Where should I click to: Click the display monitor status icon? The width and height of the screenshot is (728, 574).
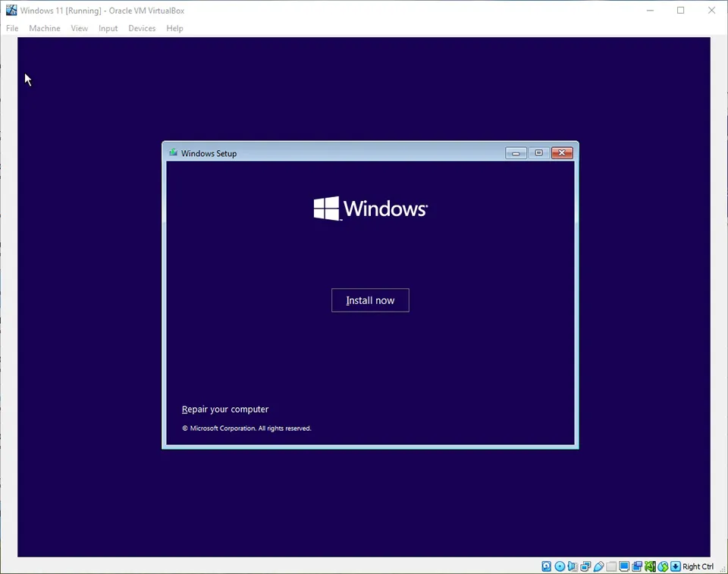[624, 566]
